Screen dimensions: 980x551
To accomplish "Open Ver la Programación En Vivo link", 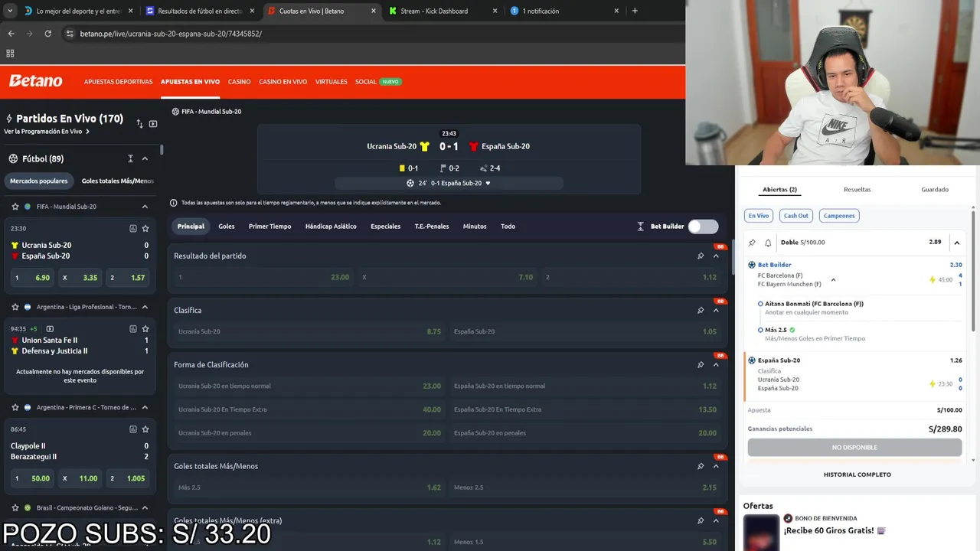I will [47, 132].
